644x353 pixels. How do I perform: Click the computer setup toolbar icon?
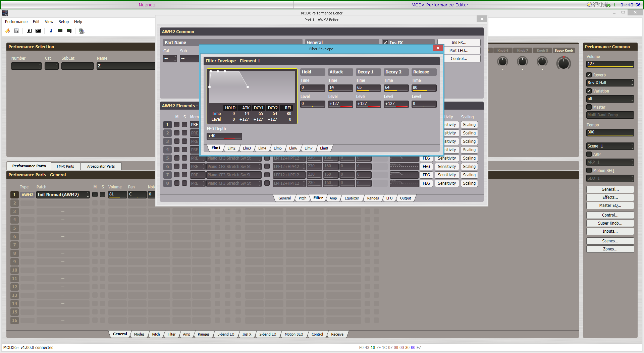tap(82, 31)
